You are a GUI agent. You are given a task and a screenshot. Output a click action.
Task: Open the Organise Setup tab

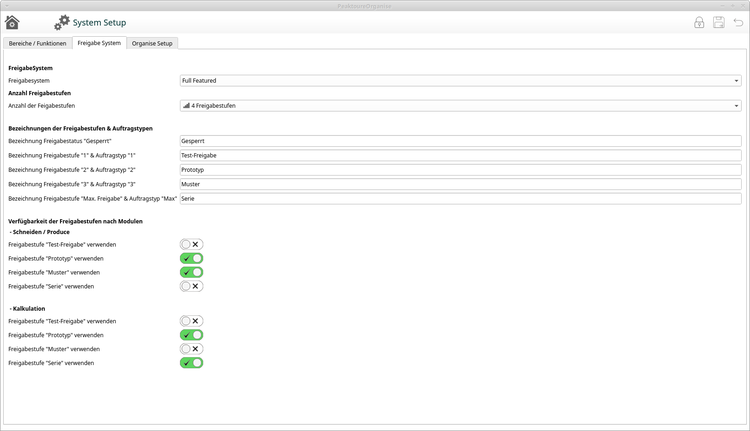click(x=152, y=43)
